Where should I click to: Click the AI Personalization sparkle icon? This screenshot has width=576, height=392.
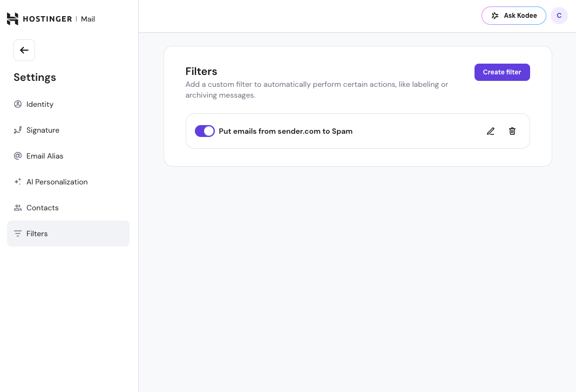(x=18, y=182)
